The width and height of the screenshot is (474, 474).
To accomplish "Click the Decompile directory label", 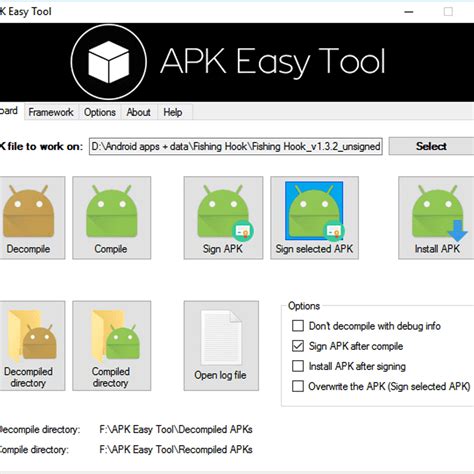I will (40, 429).
